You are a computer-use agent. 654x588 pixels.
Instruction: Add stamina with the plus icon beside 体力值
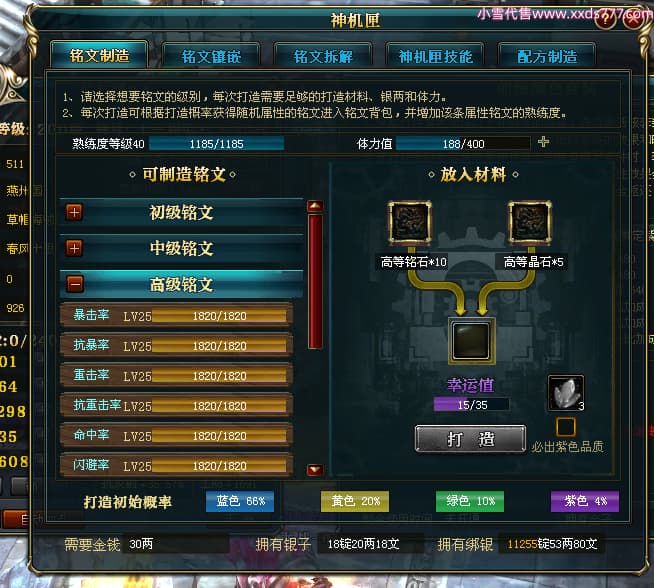[x=543, y=142]
